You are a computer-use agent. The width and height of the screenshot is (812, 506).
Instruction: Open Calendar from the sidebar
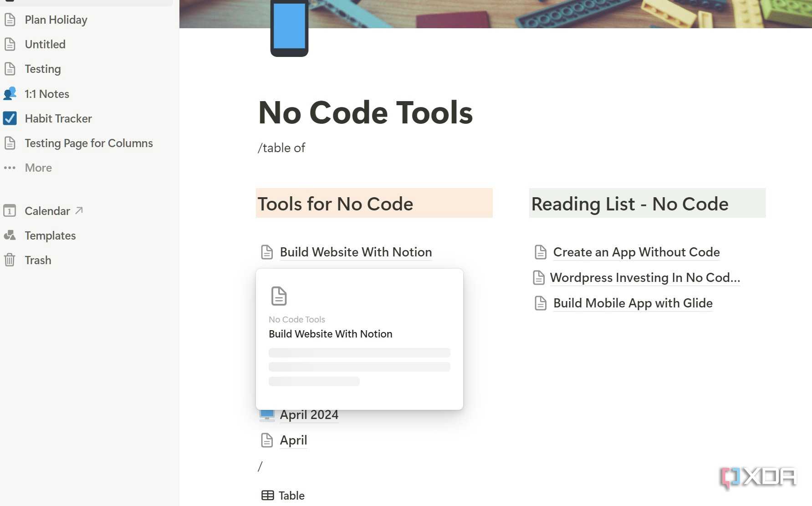point(47,211)
